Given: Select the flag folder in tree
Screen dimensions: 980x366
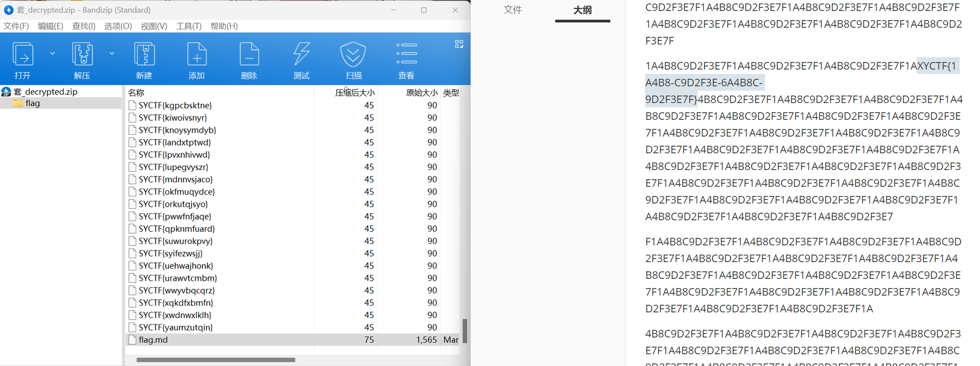Looking at the screenshot, I should point(32,103).
